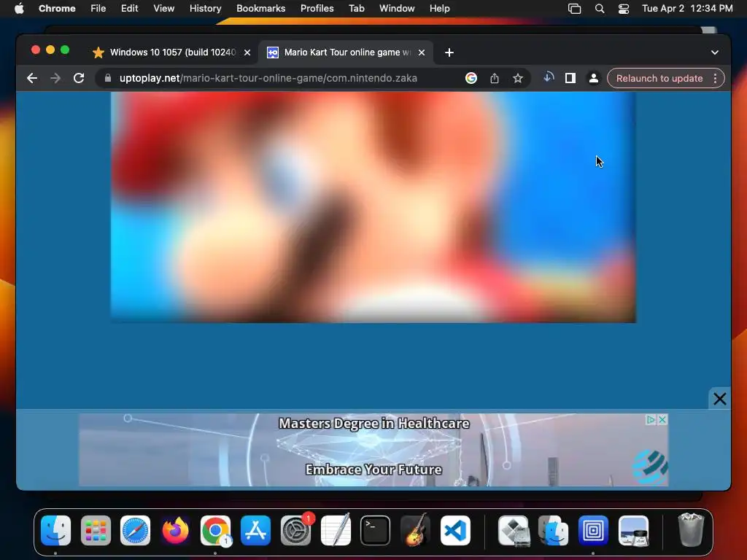
Task: Launch Firefox from the Dock
Action: click(175, 530)
